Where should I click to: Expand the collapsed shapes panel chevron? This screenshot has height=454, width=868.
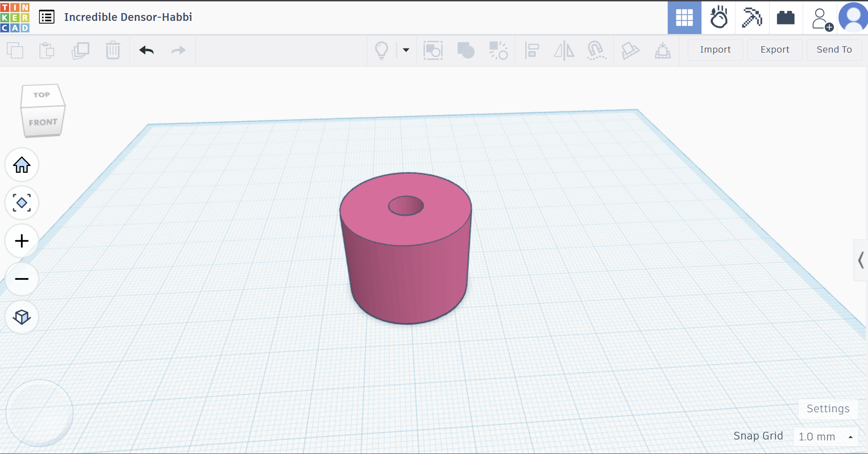coord(861,260)
